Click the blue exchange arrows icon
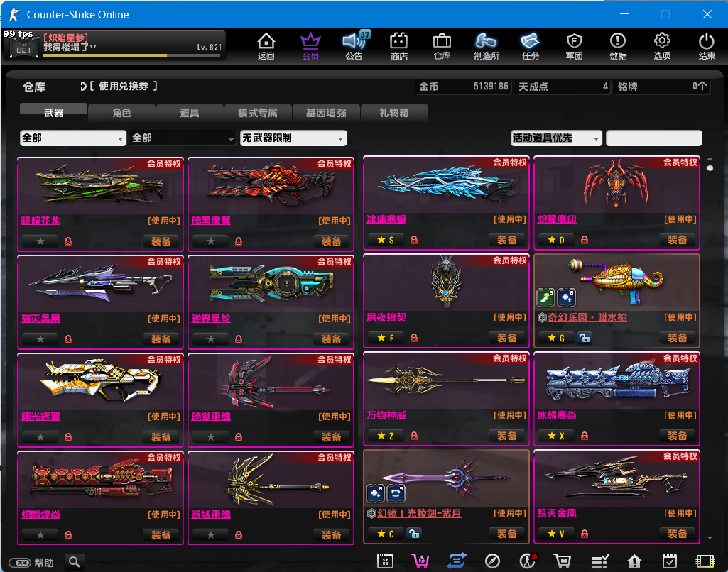Image resolution: width=728 pixels, height=572 pixels. point(457,561)
